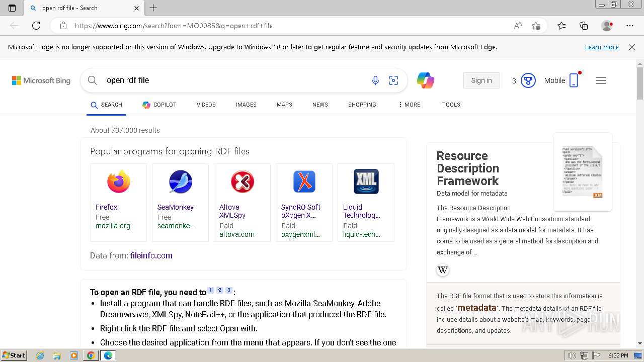Click the RDF file thumbnail image
644x362 pixels.
pyautogui.click(x=583, y=172)
